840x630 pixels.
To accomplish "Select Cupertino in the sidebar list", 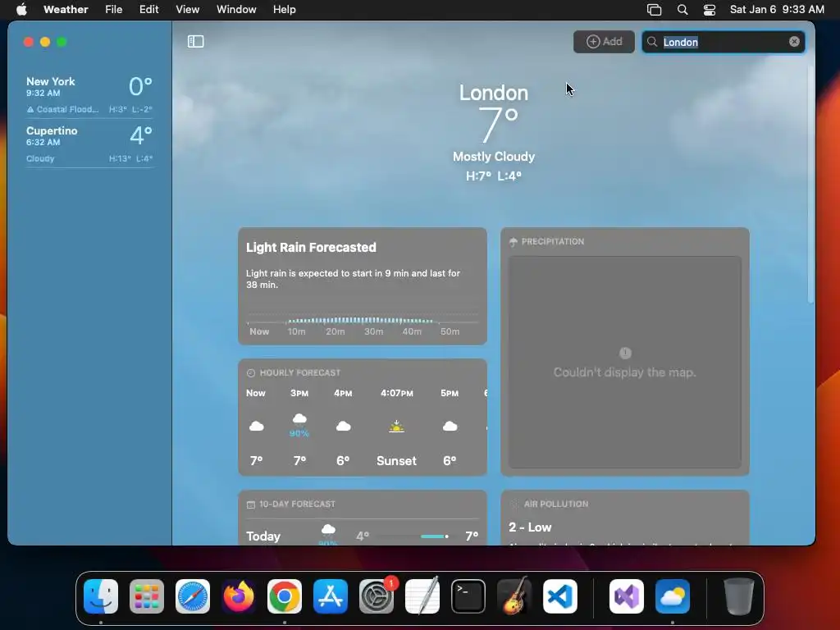I will pos(89,144).
